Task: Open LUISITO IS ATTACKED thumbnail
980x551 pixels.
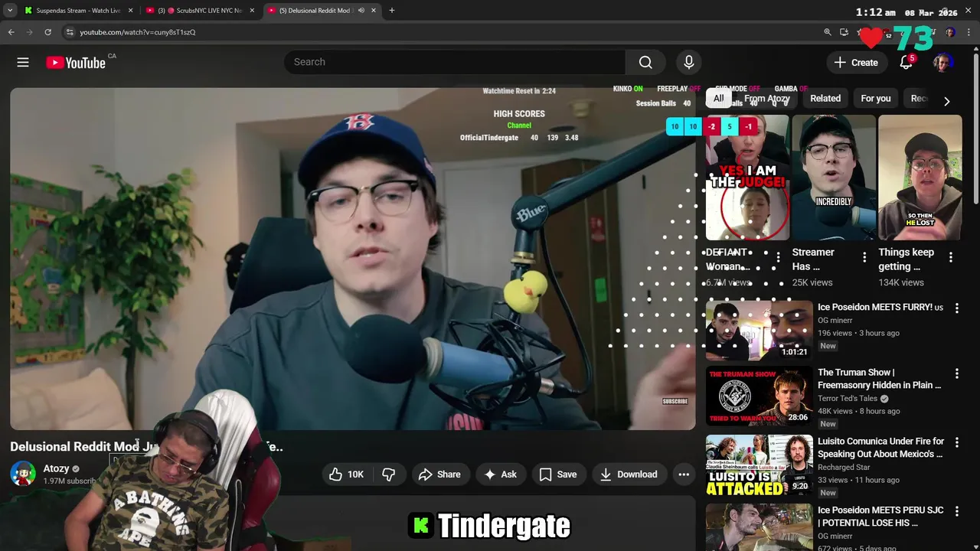Action: click(759, 465)
